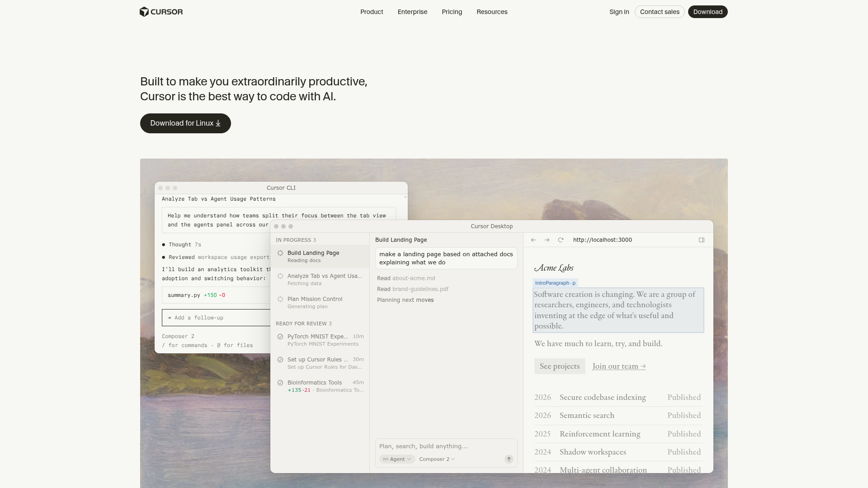Viewport: 868px width, 488px height.
Task: Go back in the Cursor Desktop browser
Action: [x=533, y=240]
